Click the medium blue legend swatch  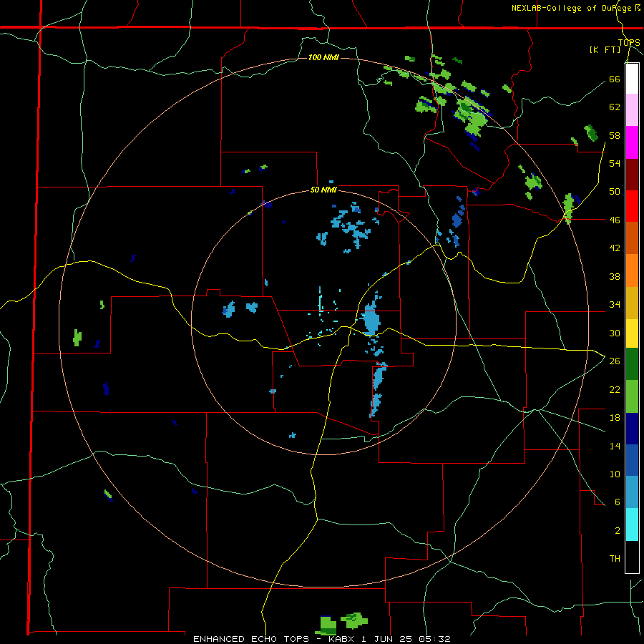click(x=632, y=460)
